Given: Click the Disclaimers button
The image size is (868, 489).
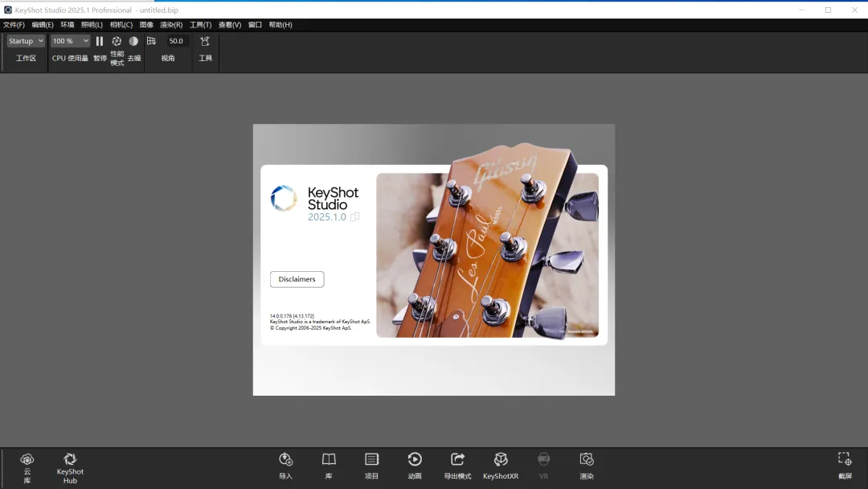Looking at the screenshot, I should [x=297, y=279].
